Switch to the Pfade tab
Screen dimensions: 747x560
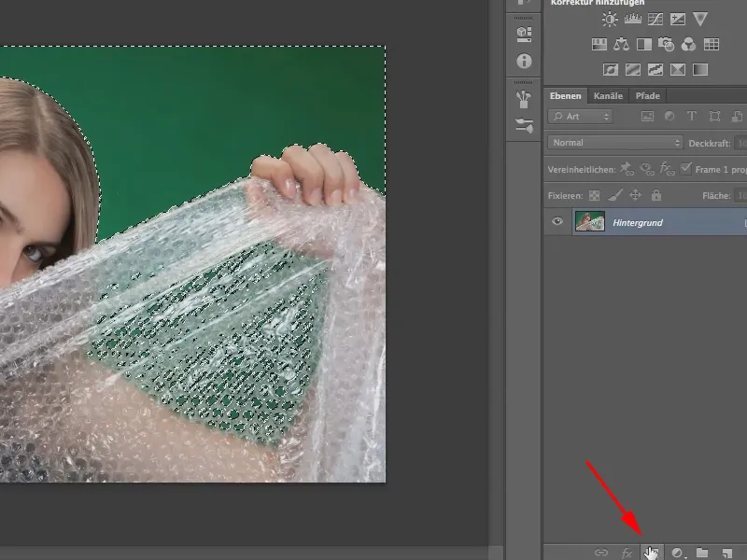tap(648, 96)
